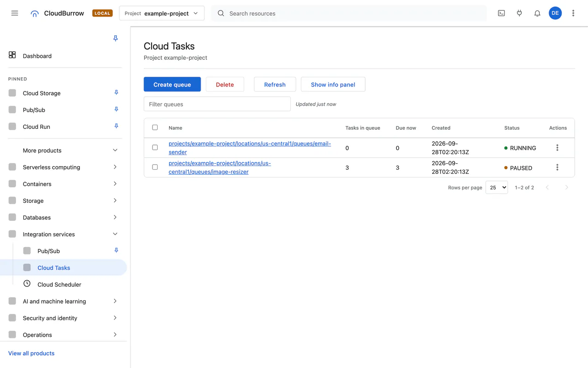Refresh the queue list
The image size is (588, 368).
pyautogui.click(x=275, y=84)
